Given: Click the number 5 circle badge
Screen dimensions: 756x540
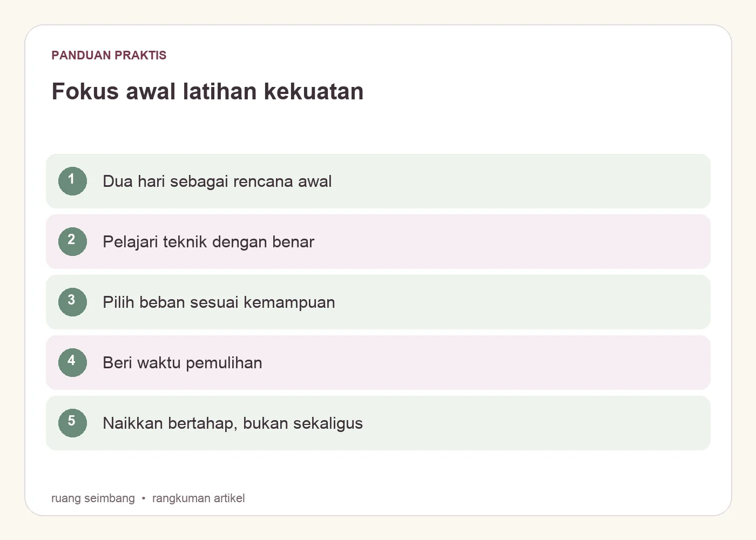Looking at the screenshot, I should (x=72, y=423).
